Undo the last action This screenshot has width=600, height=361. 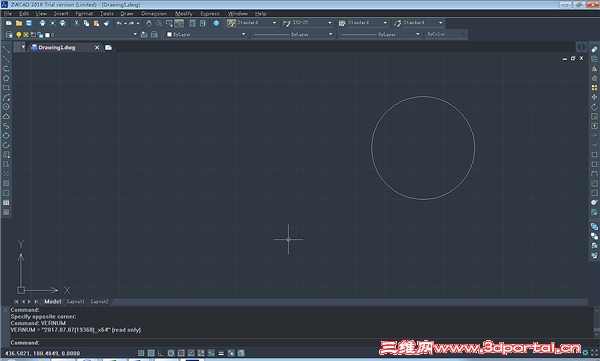[x=119, y=23]
